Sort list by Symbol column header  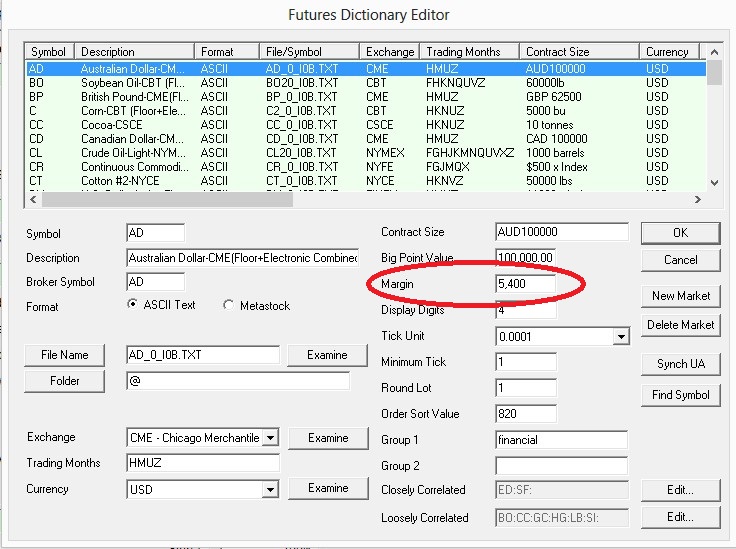click(48, 52)
